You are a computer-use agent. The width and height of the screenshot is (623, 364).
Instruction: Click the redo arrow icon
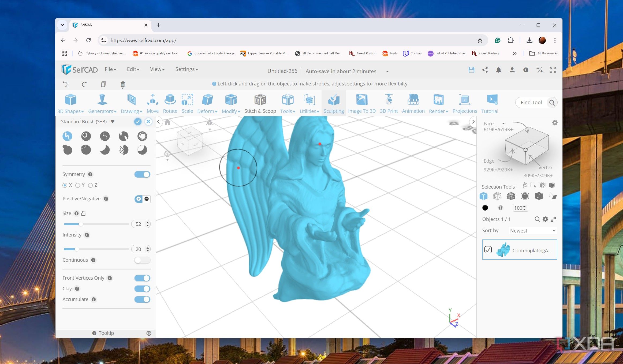[x=84, y=84]
